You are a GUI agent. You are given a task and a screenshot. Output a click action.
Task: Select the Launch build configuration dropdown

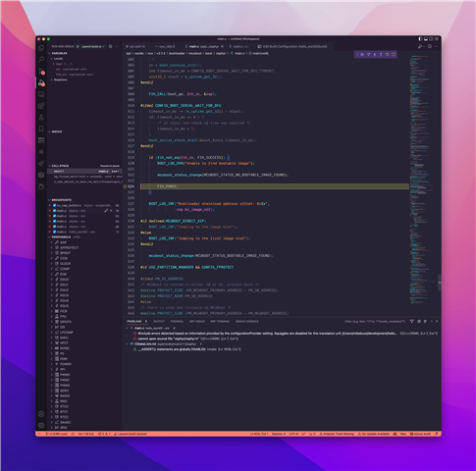click(x=93, y=46)
